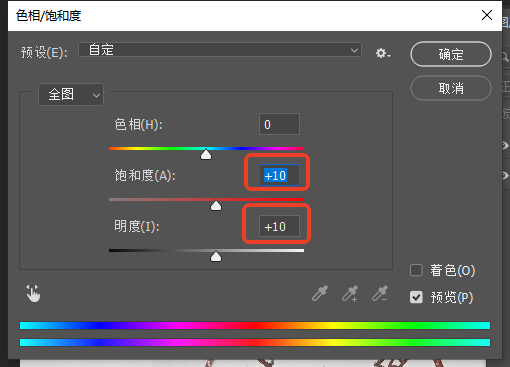Select the on-image adjustment hand tool
Screen dimensions: 510x367
pos(33,293)
